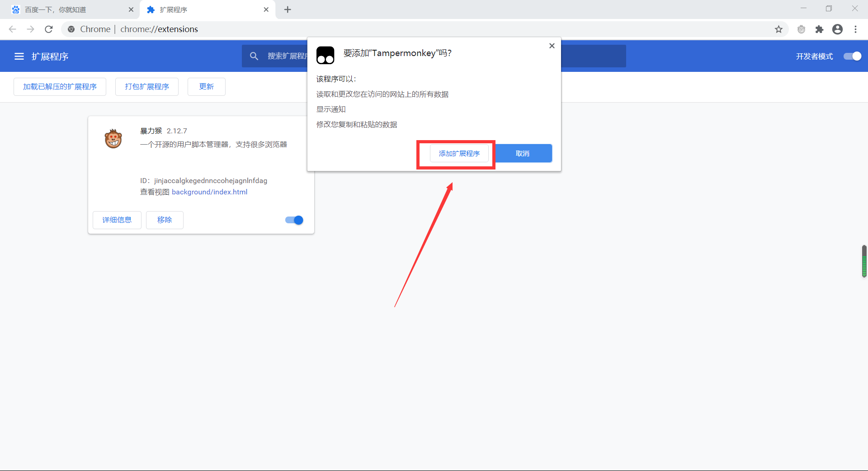Close the Tampermonkey install dialog

click(x=552, y=46)
